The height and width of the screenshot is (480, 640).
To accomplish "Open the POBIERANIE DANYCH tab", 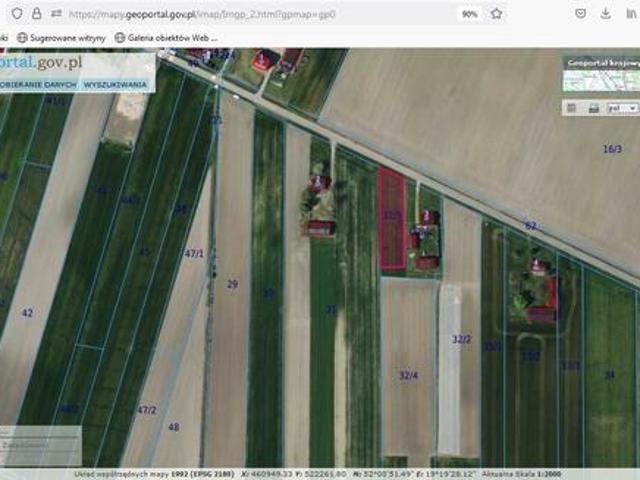I will click(38, 86).
